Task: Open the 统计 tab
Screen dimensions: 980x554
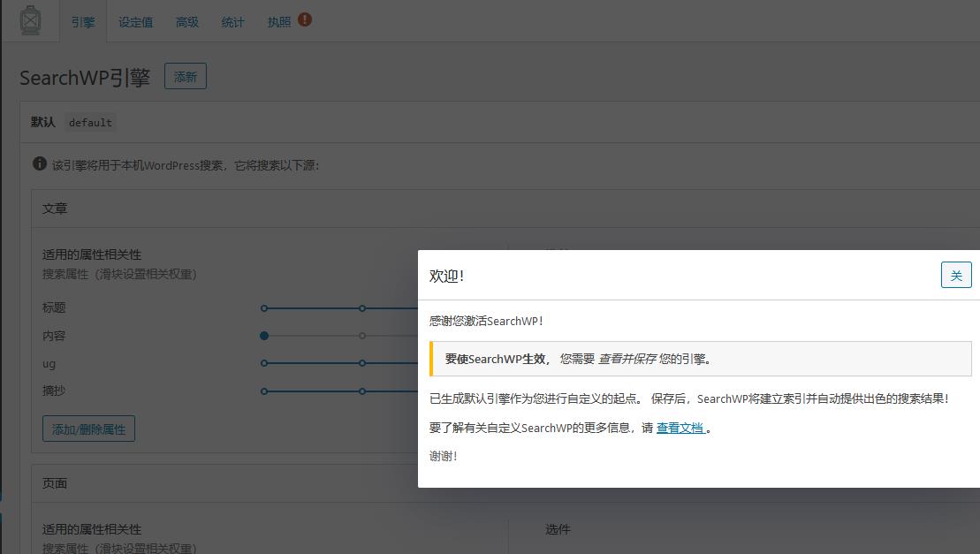Action: (x=232, y=22)
